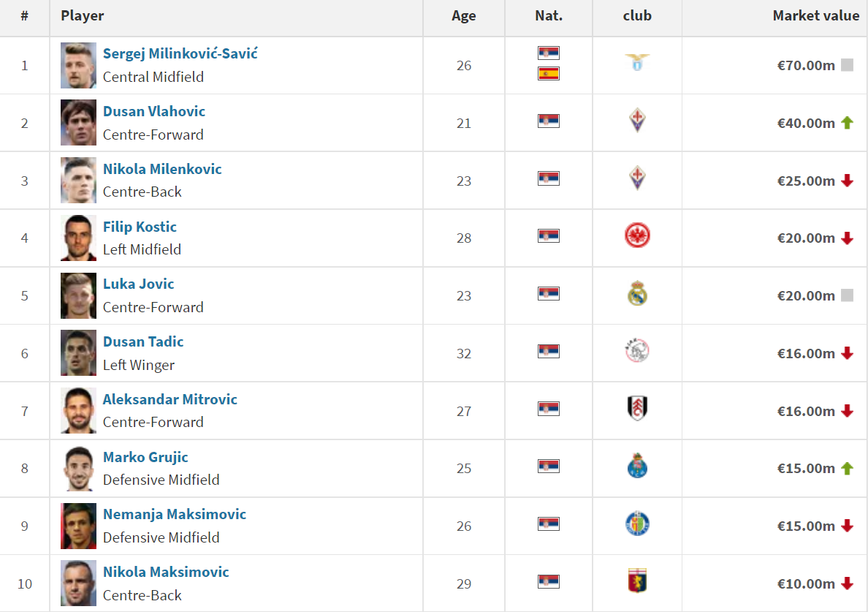
Task: Click Dusan Tadic's portrait thumbnail
Action: 78,353
